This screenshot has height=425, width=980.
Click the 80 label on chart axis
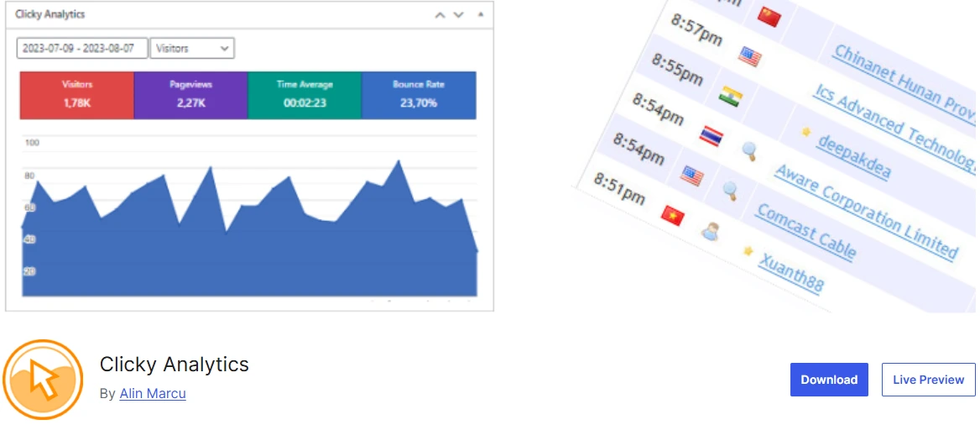[29, 176]
